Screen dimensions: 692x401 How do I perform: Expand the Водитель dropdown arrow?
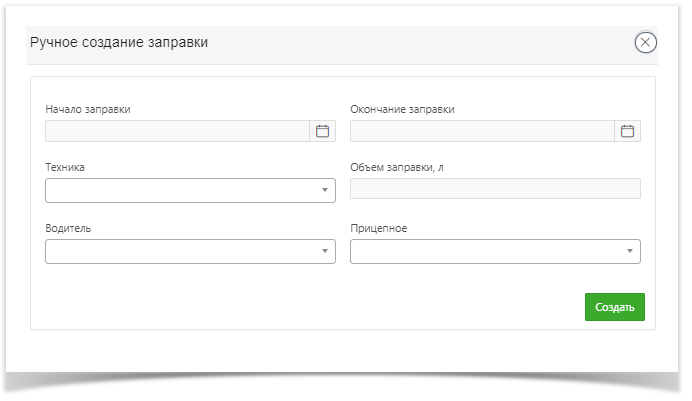pos(325,251)
